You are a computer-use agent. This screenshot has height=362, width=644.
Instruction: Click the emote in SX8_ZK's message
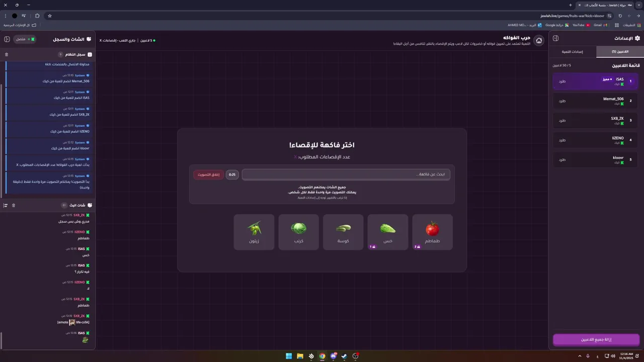(72, 322)
